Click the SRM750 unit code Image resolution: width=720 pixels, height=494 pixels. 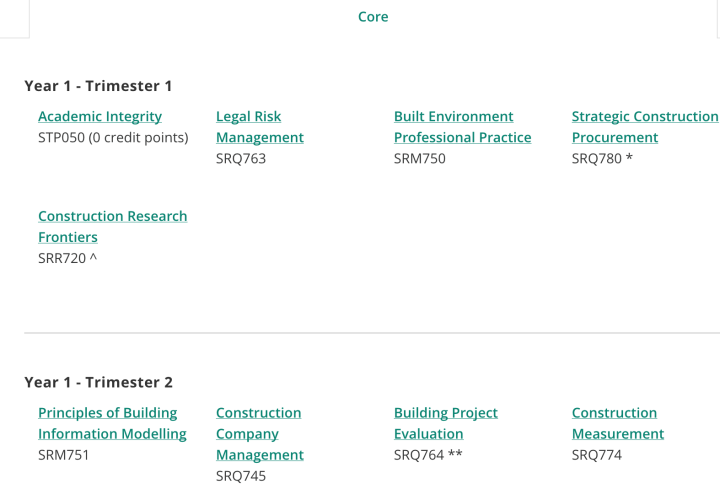pyautogui.click(x=420, y=158)
